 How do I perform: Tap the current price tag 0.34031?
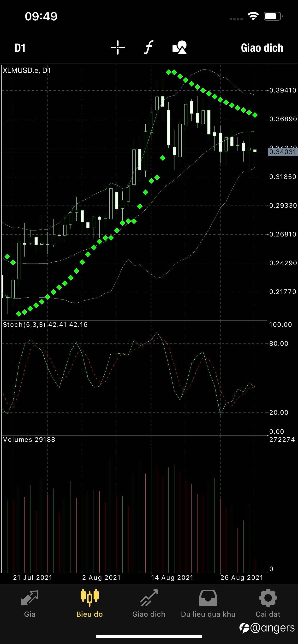pos(282,152)
